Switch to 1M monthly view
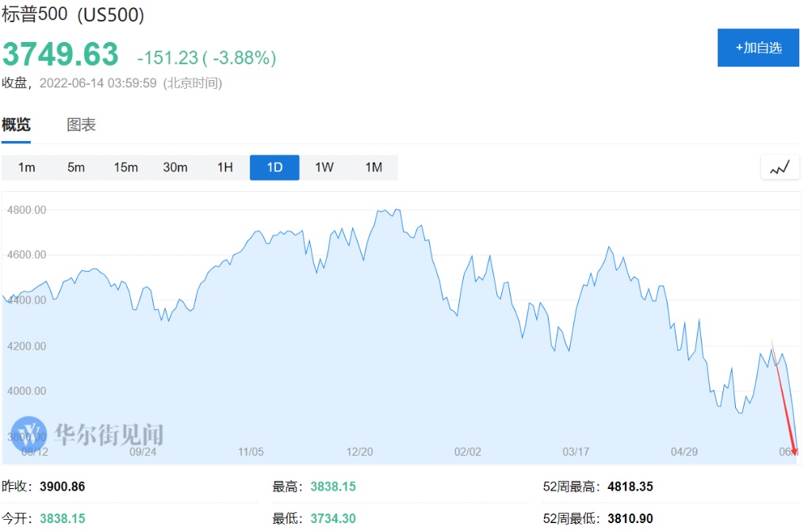This screenshot has height=531, width=812. point(373,167)
